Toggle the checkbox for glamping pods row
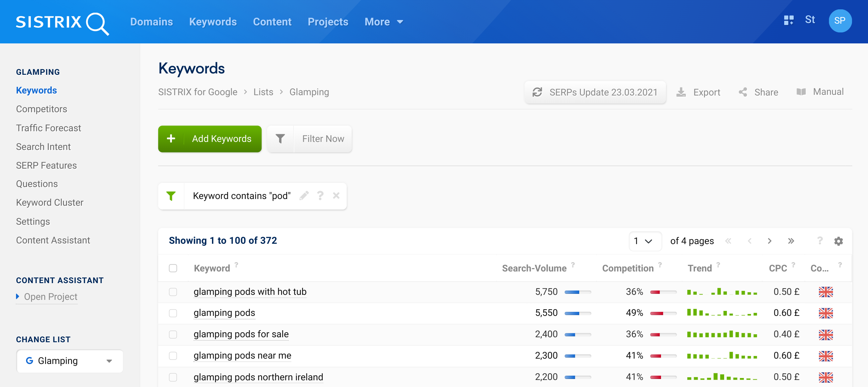The height and width of the screenshot is (387, 868). [x=173, y=313]
